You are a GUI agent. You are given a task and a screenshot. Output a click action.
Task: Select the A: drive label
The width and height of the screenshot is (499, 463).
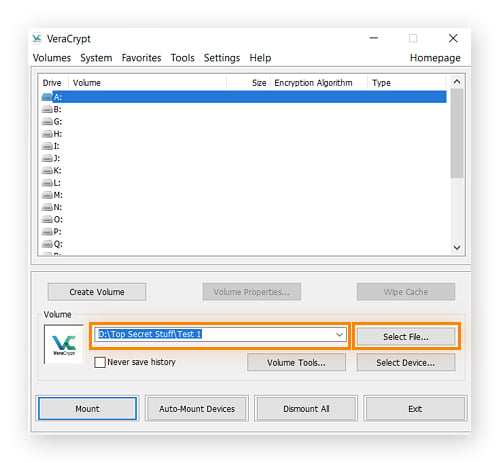pos(58,97)
